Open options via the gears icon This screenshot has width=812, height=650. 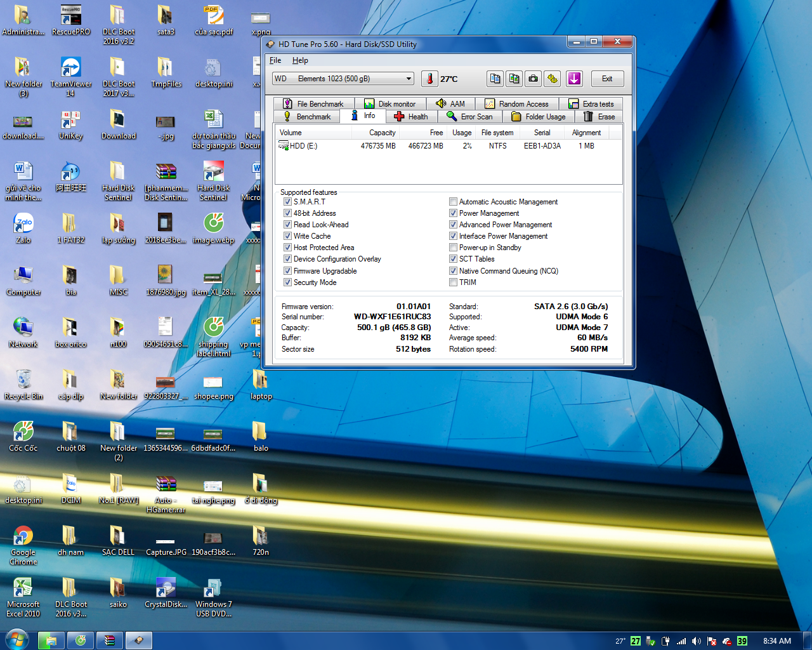pos(553,79)
